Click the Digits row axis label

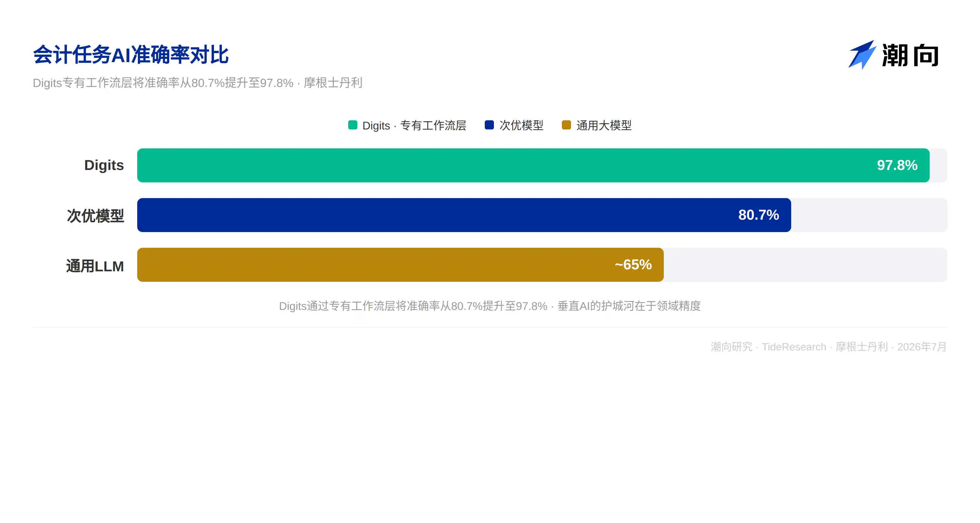click(x=104, y=165)
